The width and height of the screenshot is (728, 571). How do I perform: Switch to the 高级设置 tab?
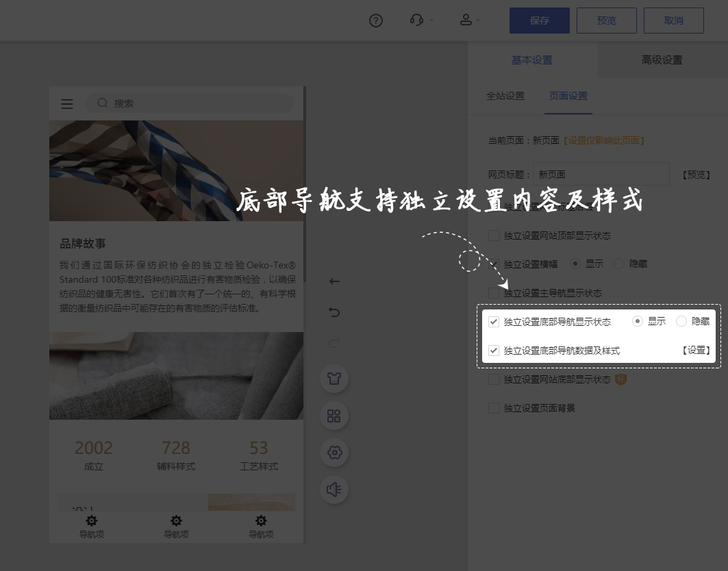click(x=662, y=60)
